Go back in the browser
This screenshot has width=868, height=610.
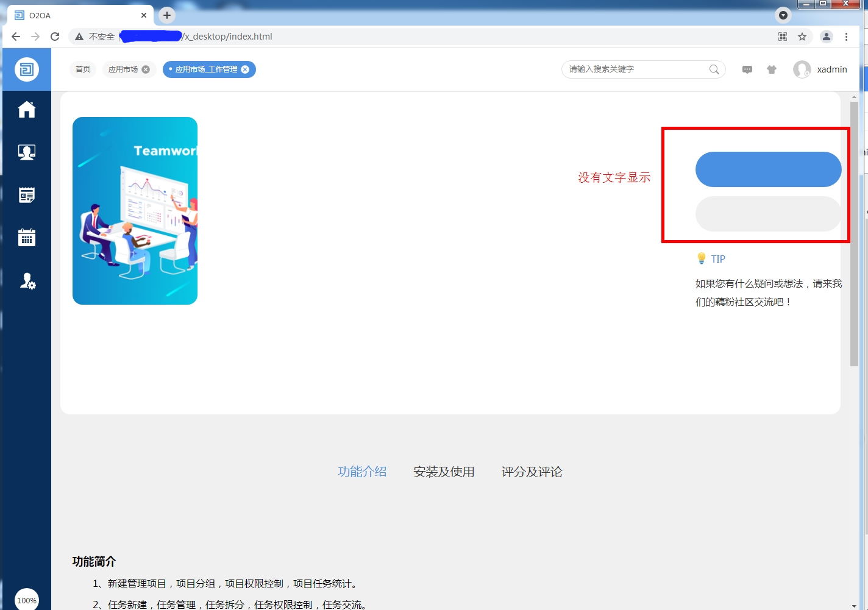coord(16,37)
